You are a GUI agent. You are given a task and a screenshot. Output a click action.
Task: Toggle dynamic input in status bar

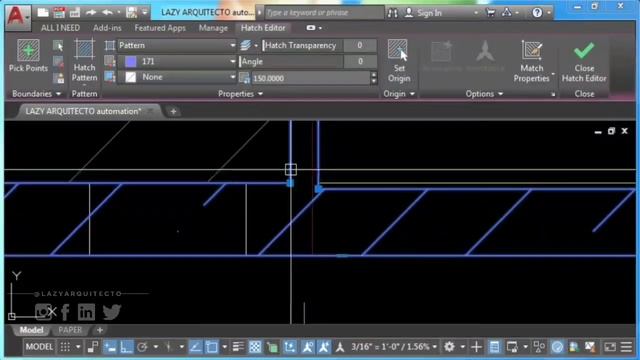(110, 347)
